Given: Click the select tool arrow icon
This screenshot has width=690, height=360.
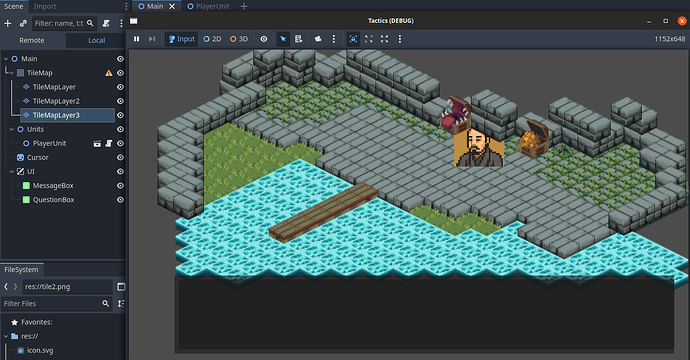Looking at the screenshot, I should pyautogui.click(x=283, y=39).
